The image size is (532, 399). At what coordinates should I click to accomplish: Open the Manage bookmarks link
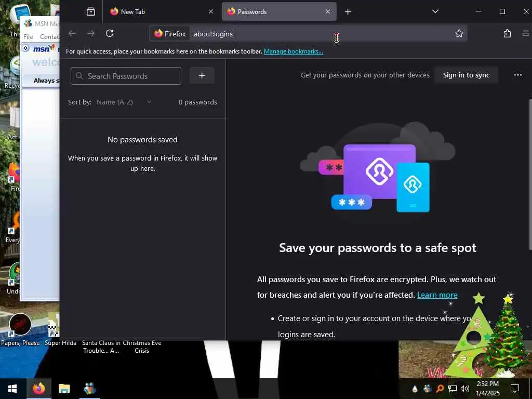pyautogui.click(x=293, y=51)
